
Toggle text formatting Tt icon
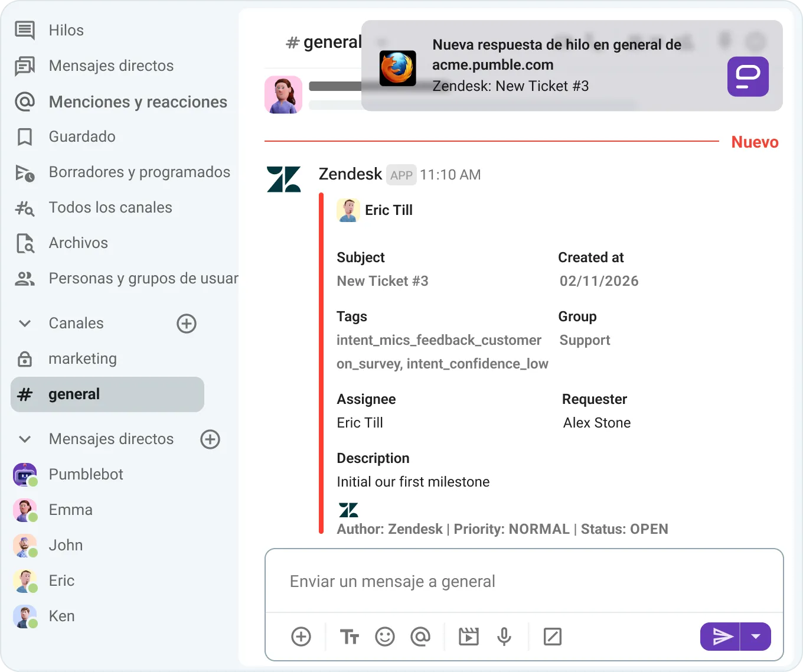(x=350, y=637)
